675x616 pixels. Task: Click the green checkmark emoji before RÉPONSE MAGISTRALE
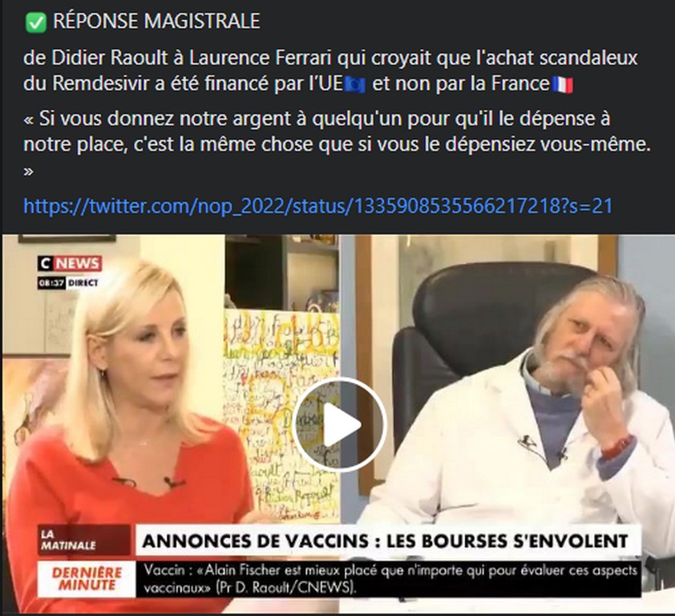(36, 22)
